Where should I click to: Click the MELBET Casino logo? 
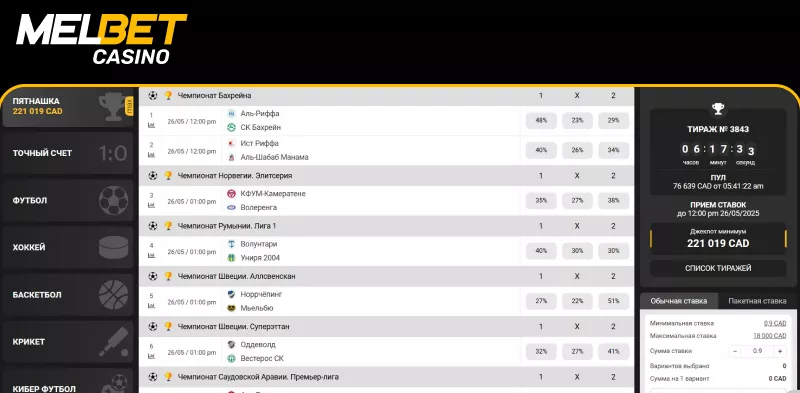point(102,39)
